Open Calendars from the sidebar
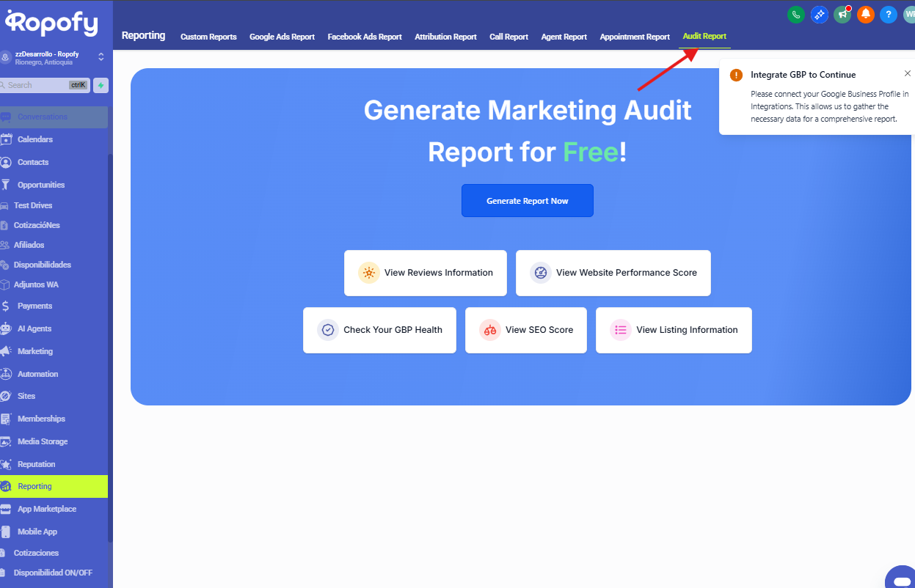Viewport: 915px width, 588px height. point(35,139)
